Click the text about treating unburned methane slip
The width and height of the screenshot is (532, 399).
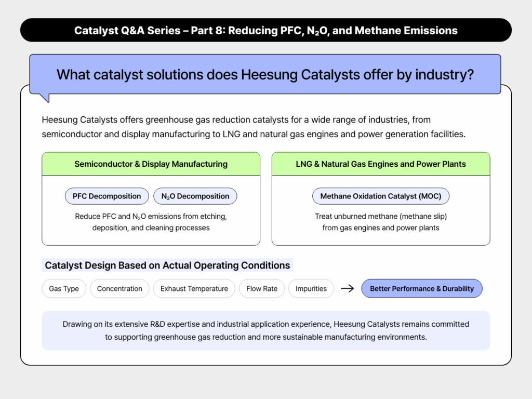coord(381,222)
